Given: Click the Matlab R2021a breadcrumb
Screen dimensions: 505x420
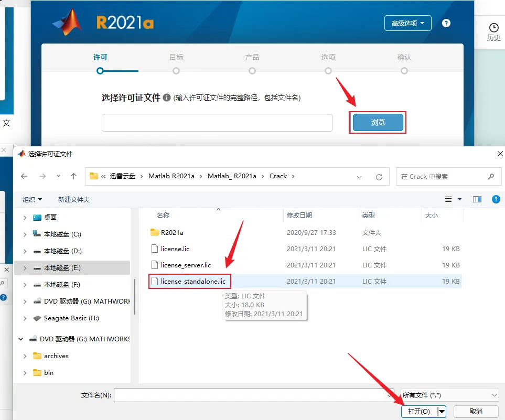Looking at the screenshot, I should (x=171, y=176).
